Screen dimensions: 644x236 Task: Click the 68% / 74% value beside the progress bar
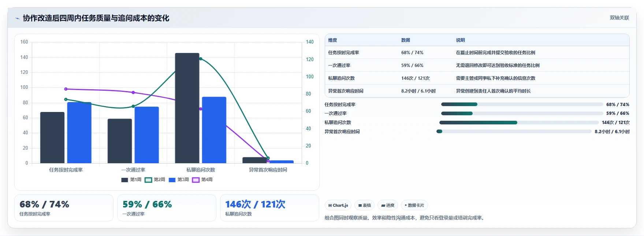coord(618,105)
